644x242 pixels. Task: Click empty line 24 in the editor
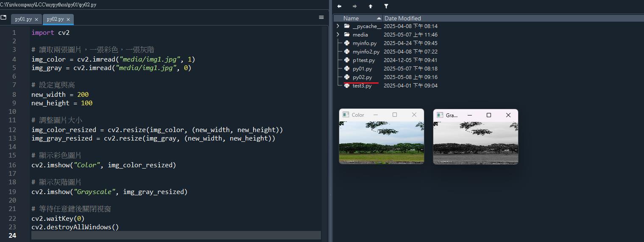point(170,235)
